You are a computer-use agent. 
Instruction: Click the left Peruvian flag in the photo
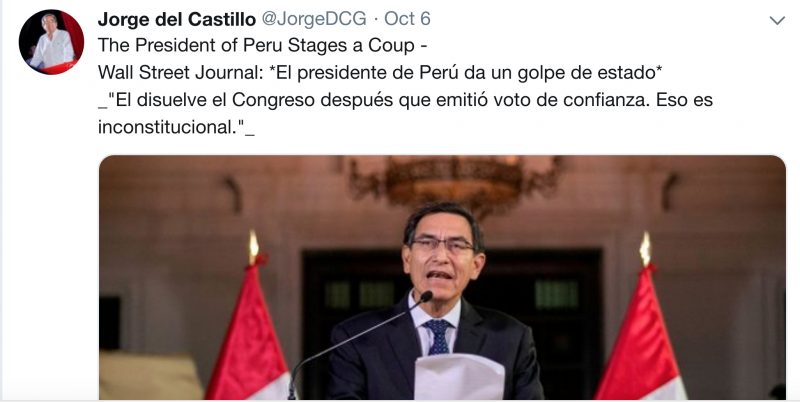tap(250, 332)
